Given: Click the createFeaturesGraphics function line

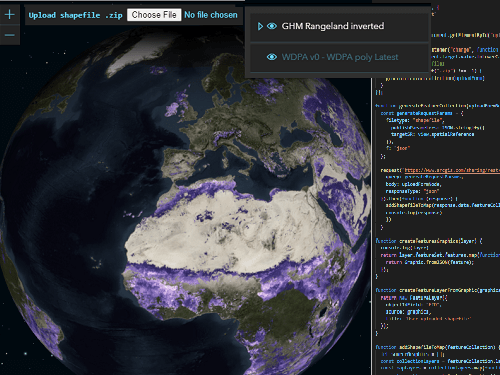Looking at the screenshot, I should pyautogui.click(x=429, y=241).
